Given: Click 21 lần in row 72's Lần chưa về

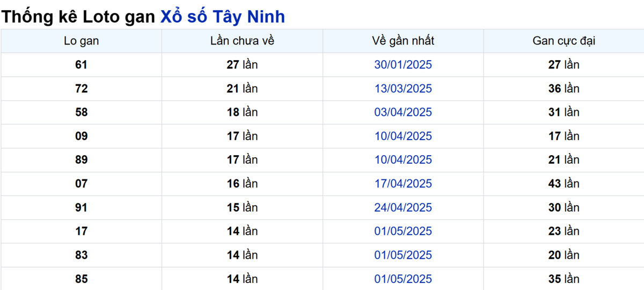Looking at the screenshot, I should (242, 89).
